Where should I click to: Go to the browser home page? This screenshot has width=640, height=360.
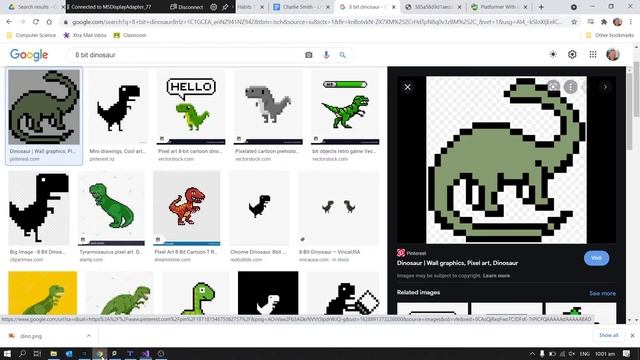point(49,22)
